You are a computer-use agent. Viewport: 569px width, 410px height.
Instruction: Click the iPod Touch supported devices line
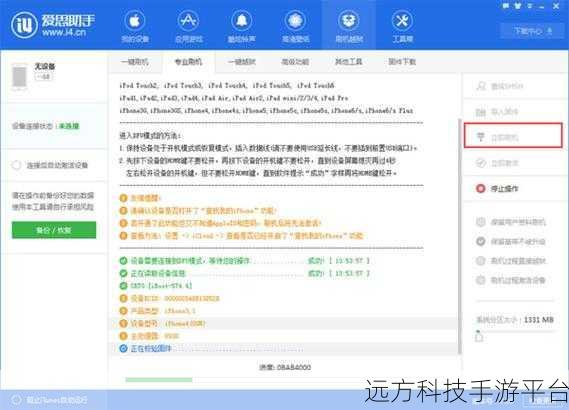tap(227, 86)
